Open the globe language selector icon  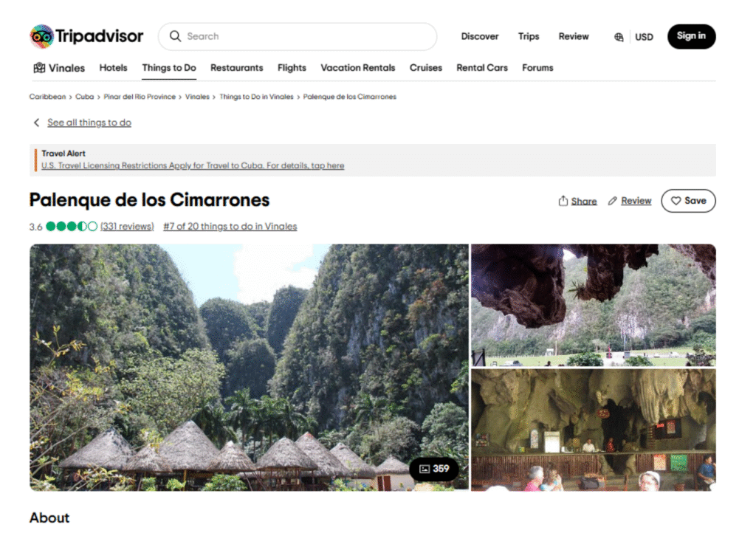(x=619, y=37)
